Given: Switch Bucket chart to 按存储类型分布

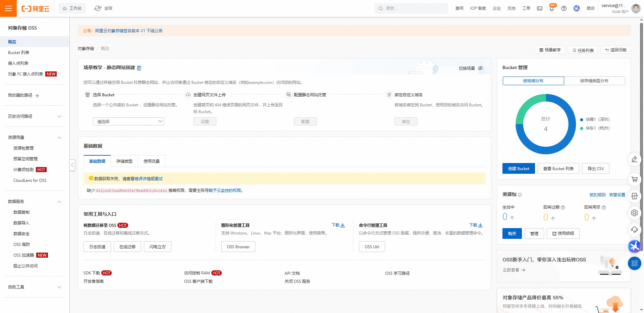Looking at the screenshot, I should tap(595, 81).
